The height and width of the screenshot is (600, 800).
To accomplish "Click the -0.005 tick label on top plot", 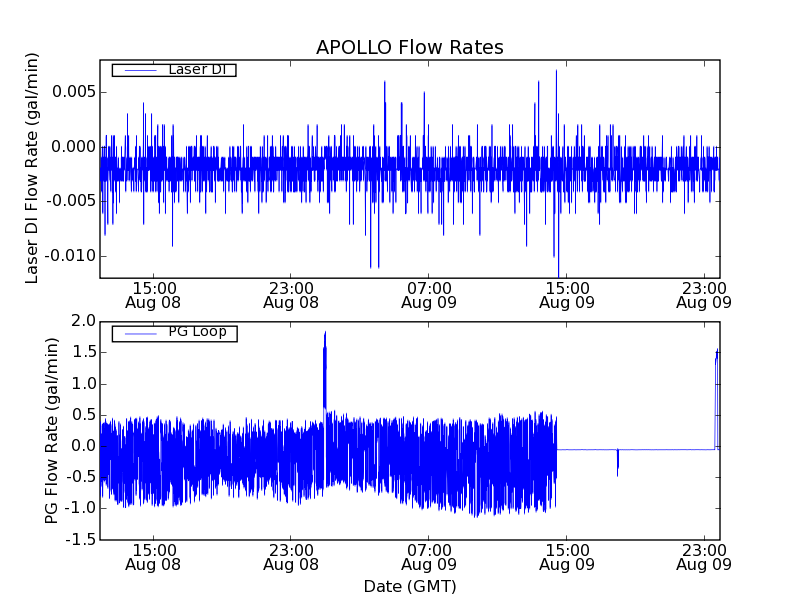I will click(71, 201).
